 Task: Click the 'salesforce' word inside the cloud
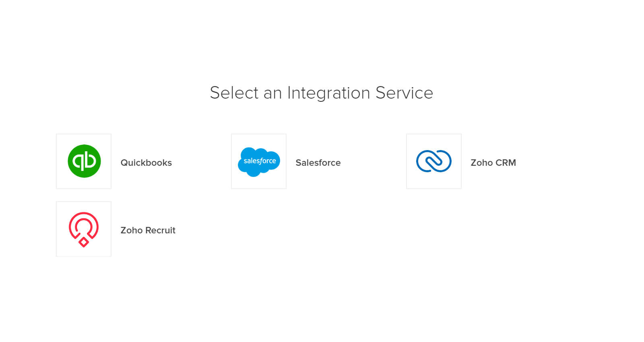tap(260, 161)
